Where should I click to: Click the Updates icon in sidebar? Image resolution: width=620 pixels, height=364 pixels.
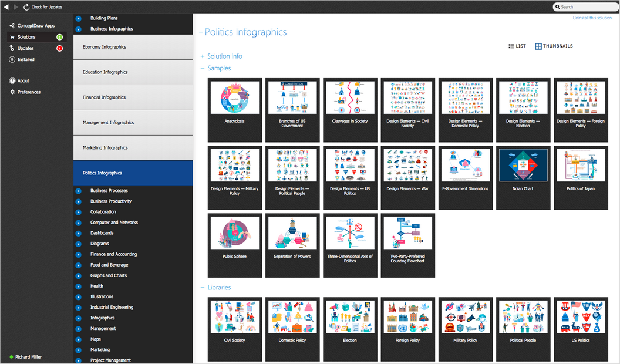tap(12, 48)
